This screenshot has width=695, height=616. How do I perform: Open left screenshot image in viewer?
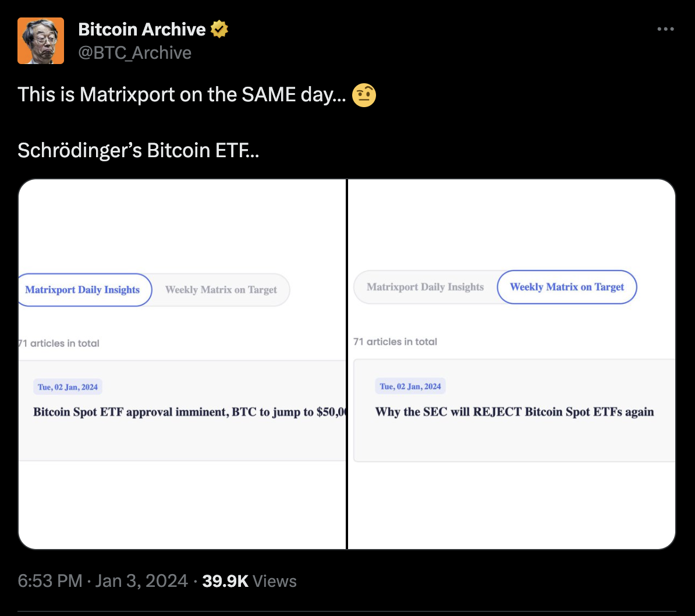click(182, 364)
